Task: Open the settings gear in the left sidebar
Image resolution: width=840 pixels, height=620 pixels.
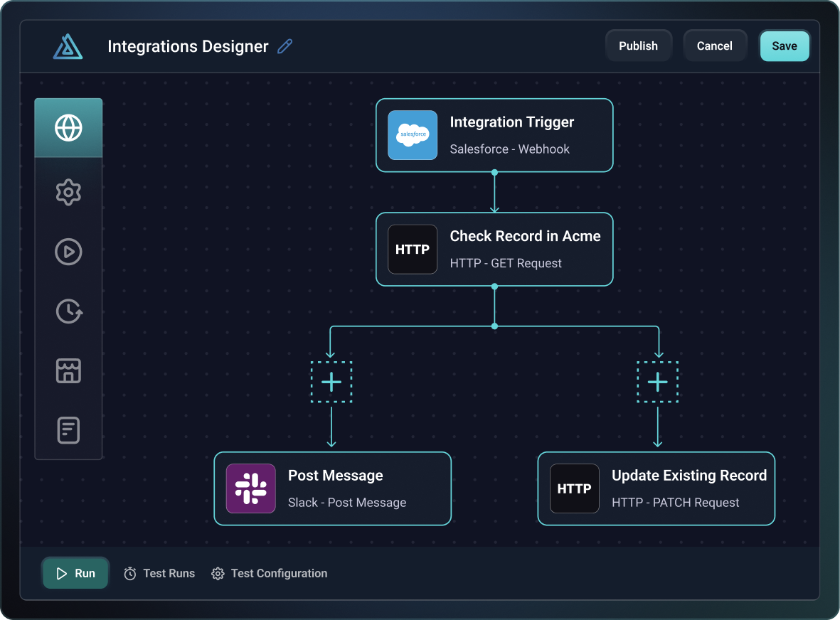Action: [68, 192]
